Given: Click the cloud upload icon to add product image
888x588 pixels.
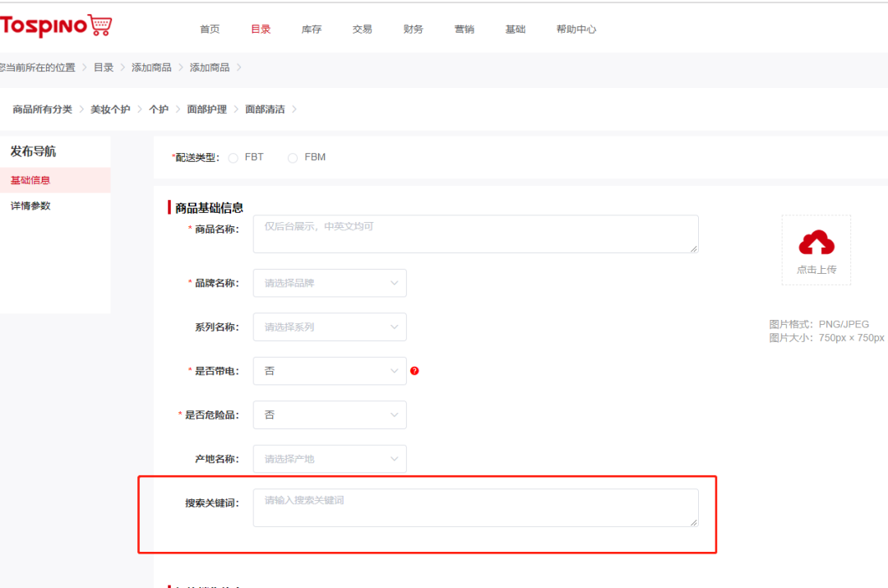Looking at the screenshot, I should (x=816, y=240).
